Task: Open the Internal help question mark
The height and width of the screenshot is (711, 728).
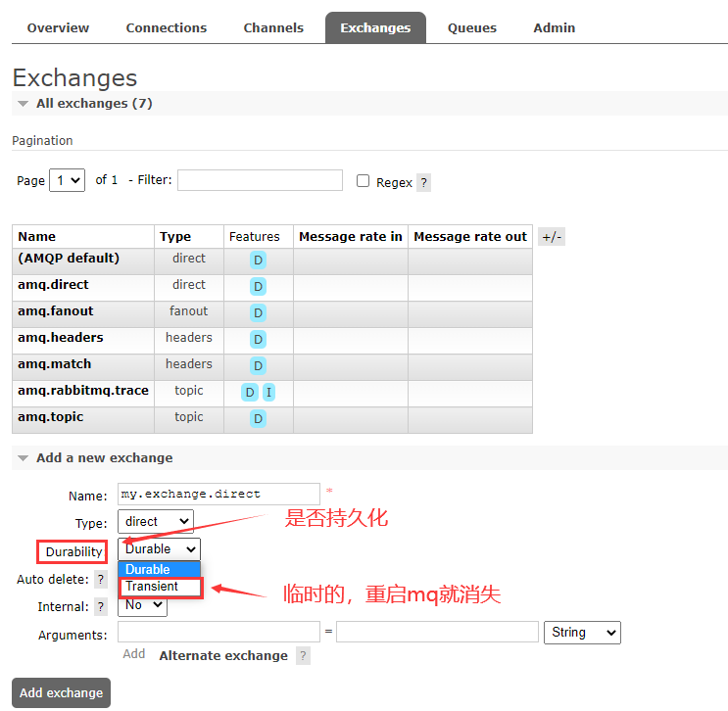Action: 101,606
